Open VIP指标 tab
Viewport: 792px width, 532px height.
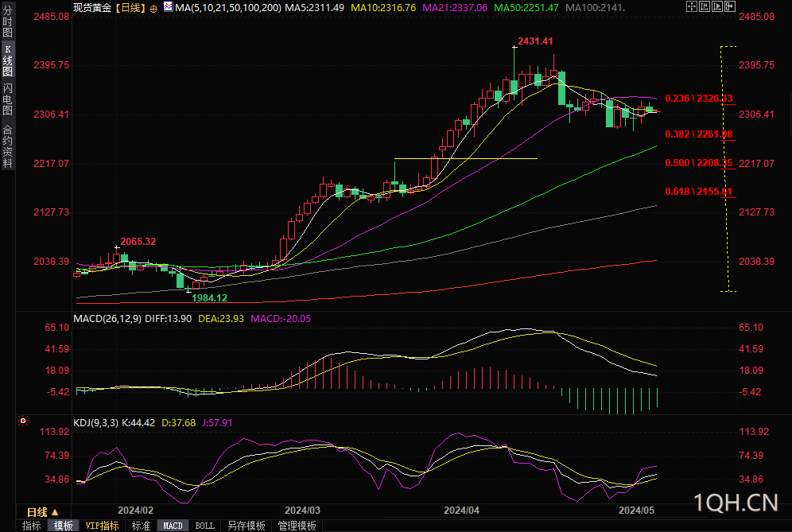click(102, 526)
